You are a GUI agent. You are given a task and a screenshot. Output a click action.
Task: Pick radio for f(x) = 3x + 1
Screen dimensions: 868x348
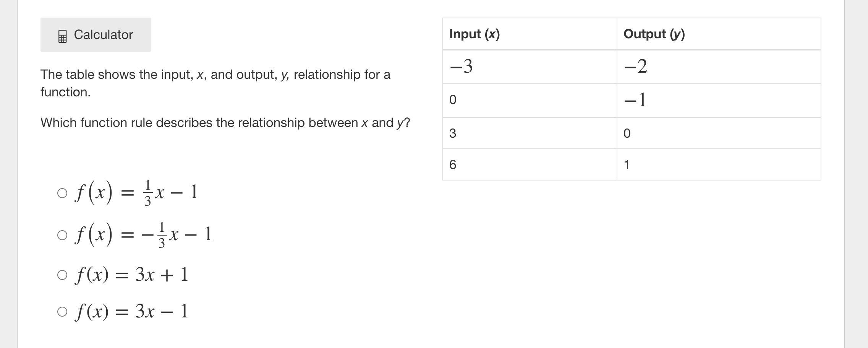62,275
